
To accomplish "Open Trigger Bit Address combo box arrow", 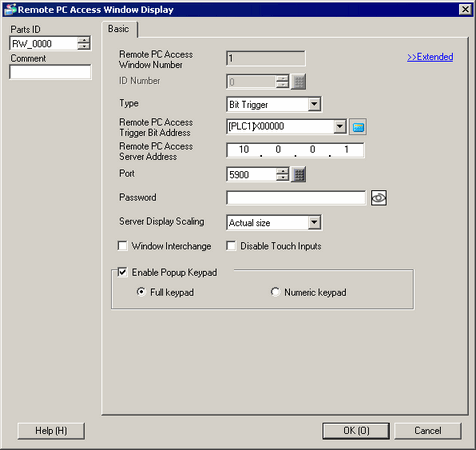I will pyautogui.click(x=339, y=127).
